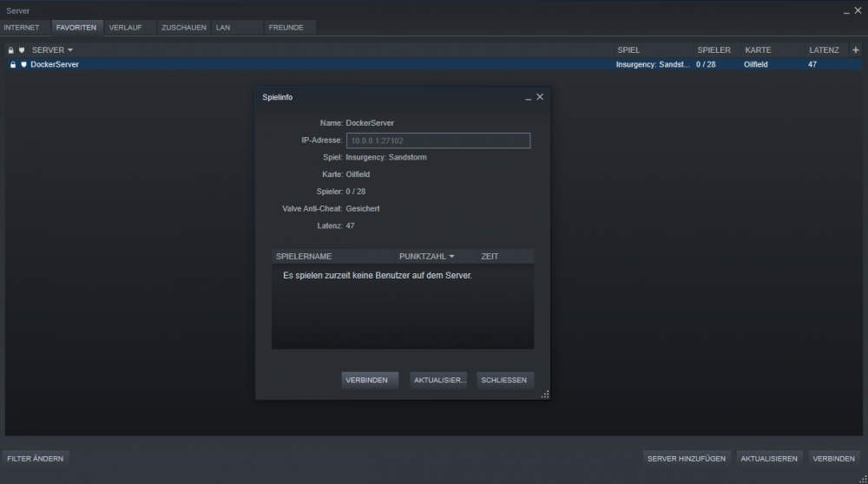Sort by LATENZ column header

click(x=825, y=50)
